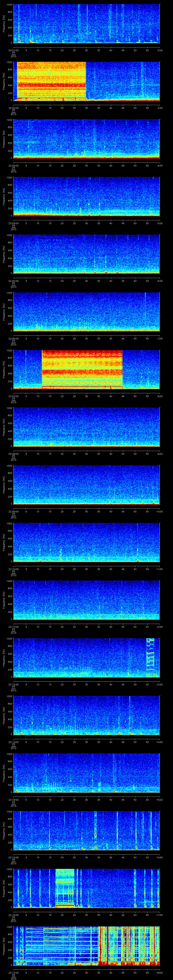Viewport: 173px width, 980px height.
Task: Click the 22:10:00 start time label
Action: coord(13,569)
